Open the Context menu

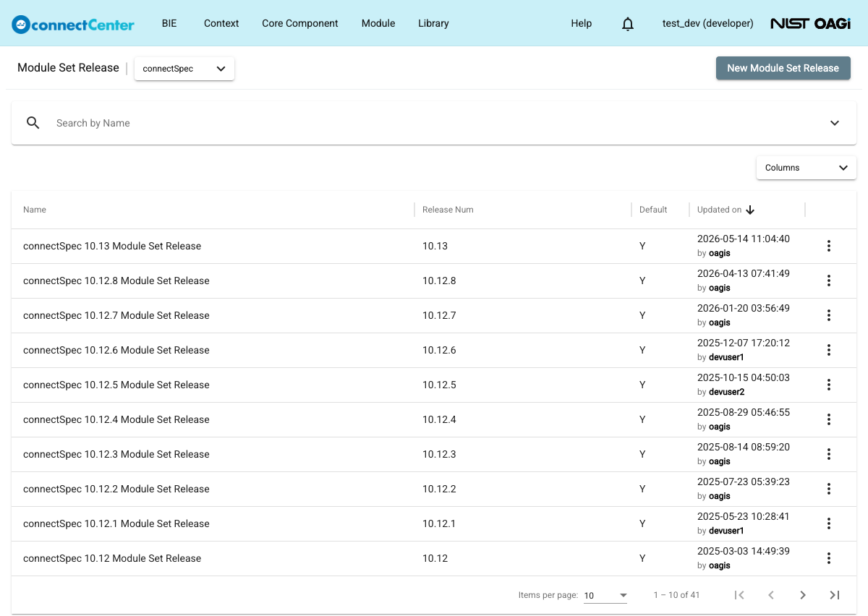[221, 23]
